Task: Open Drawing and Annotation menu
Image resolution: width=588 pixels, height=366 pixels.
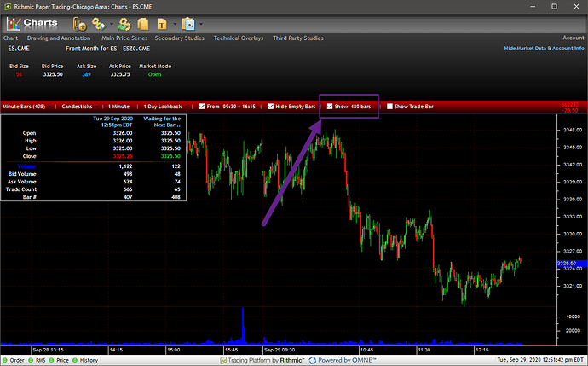Action: coord(59,38)
